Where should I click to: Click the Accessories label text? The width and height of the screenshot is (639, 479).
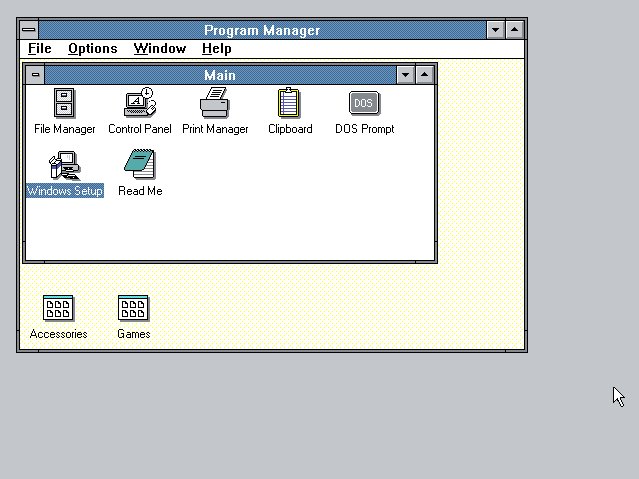[58, 334]
